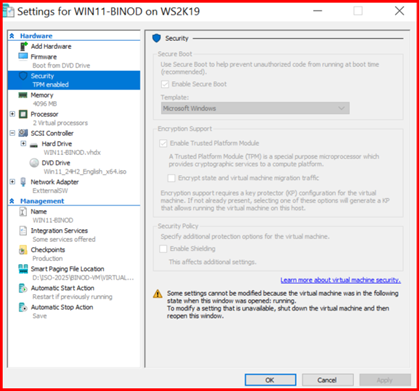
Task: Click the Hard Drive icon
Action: (x=34, y=145)
